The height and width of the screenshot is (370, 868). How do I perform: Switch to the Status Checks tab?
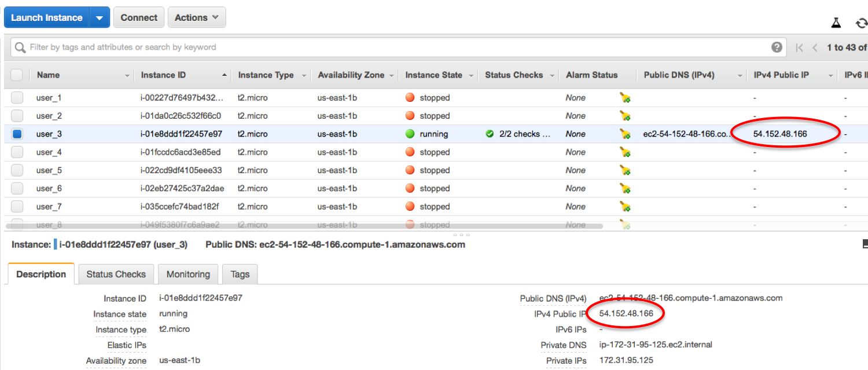(x=116, y=274)
